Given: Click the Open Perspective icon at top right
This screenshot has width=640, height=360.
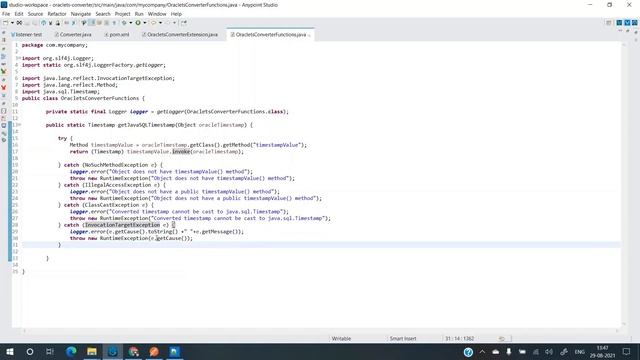Looking at the screenshot, I should tap(609, 23).
